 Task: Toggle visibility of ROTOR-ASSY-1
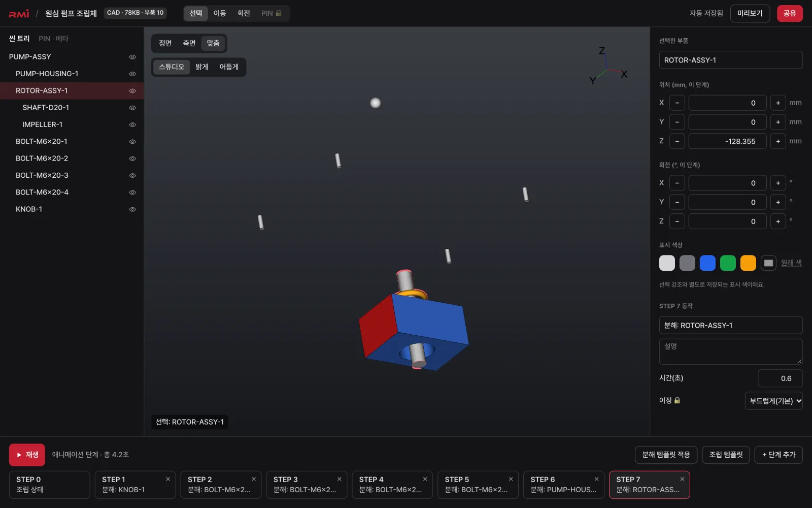point(132,91)
